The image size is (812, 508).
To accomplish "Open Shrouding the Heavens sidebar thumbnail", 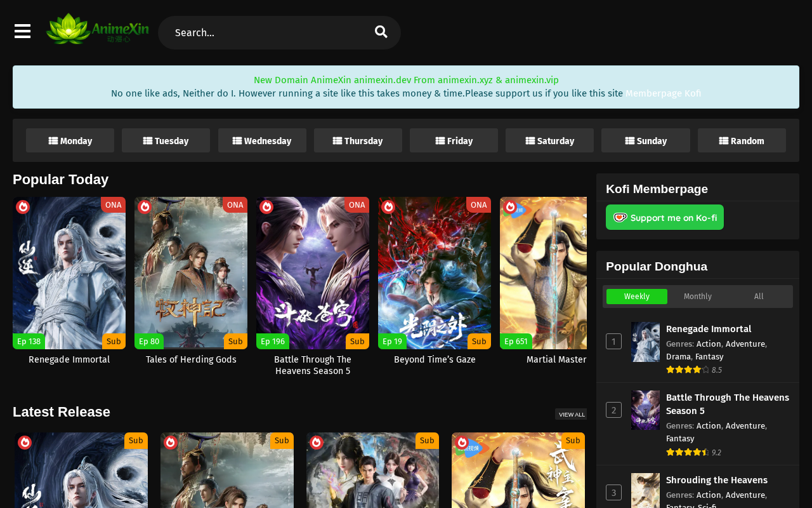I will tap(645, 491).
